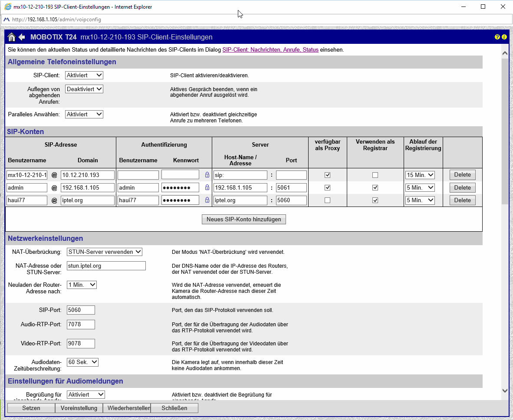Click the Mobotix favicon in the address bar
The height and width of the screenshot is (420, 513).
click(7, 19)
